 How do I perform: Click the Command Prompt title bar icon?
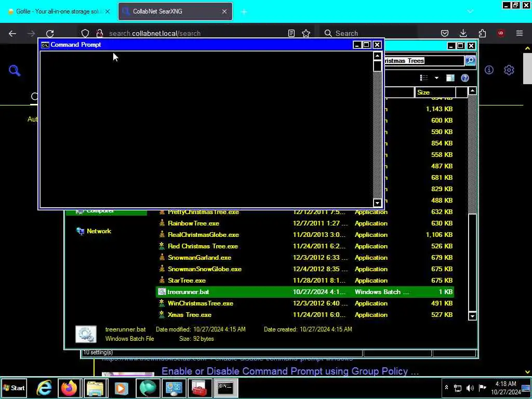45,45
